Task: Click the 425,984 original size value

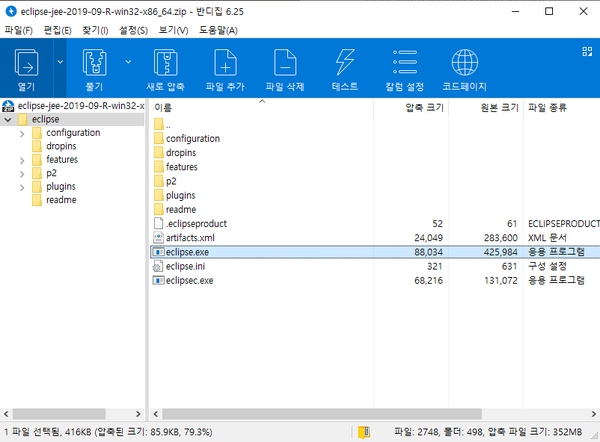Action: [501, 252]
